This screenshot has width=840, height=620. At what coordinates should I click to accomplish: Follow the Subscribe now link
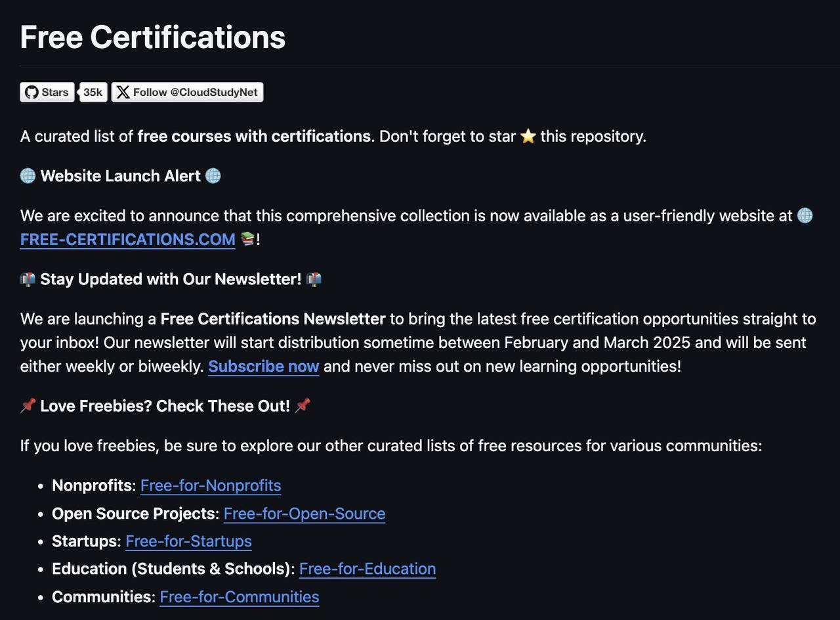[264, 366]
